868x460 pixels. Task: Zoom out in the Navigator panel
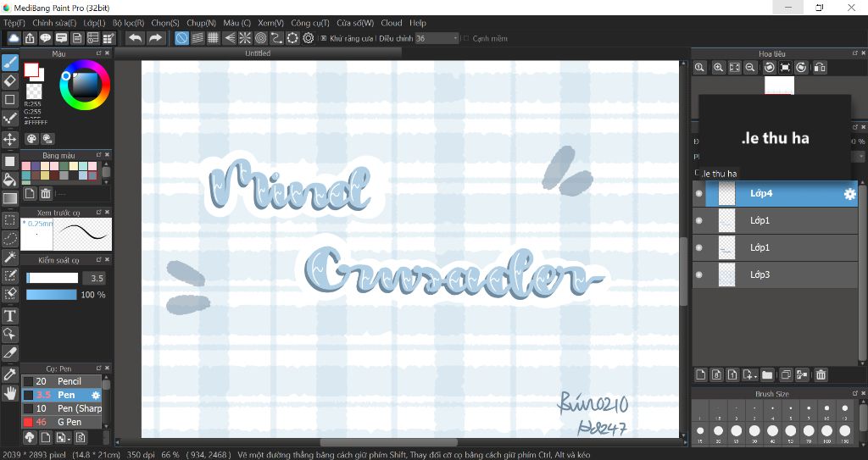750,67
